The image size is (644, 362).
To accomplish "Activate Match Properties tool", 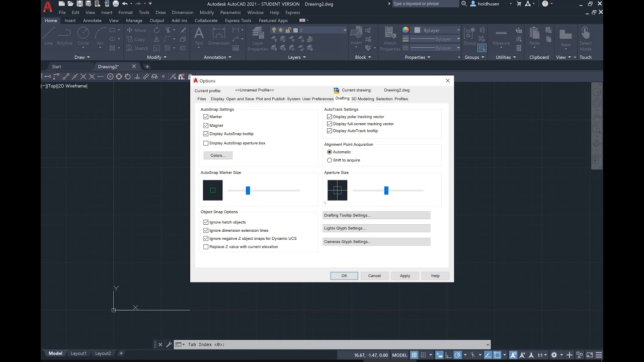I will (390, 39).
